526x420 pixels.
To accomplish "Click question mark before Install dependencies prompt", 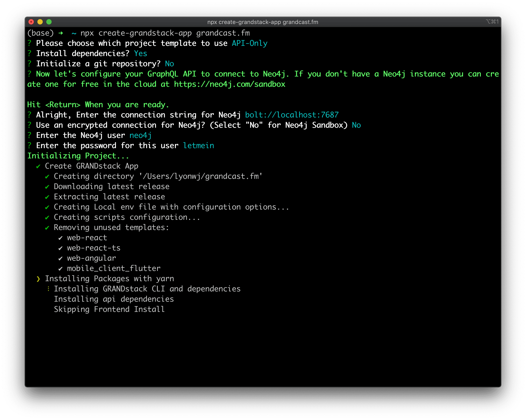I will click(x=30, y=53).
